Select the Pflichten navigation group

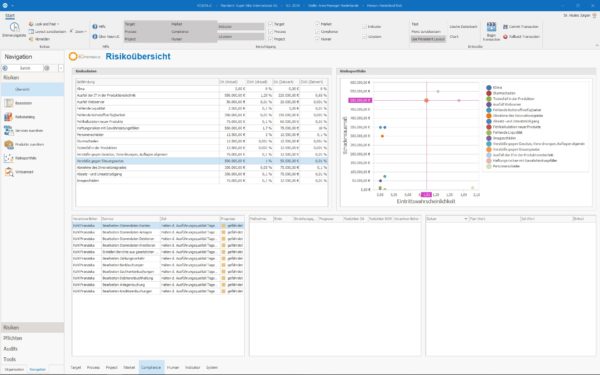(13, 338)
